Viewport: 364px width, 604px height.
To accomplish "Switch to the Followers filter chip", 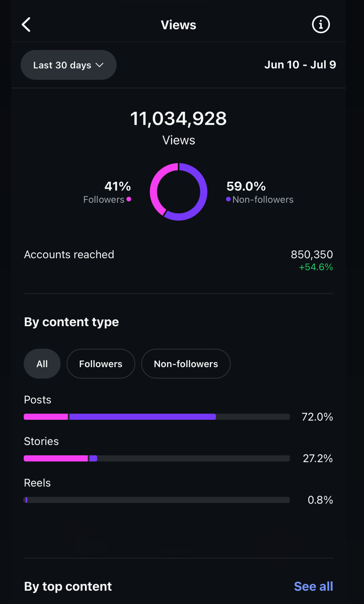I will pos(101,364).
